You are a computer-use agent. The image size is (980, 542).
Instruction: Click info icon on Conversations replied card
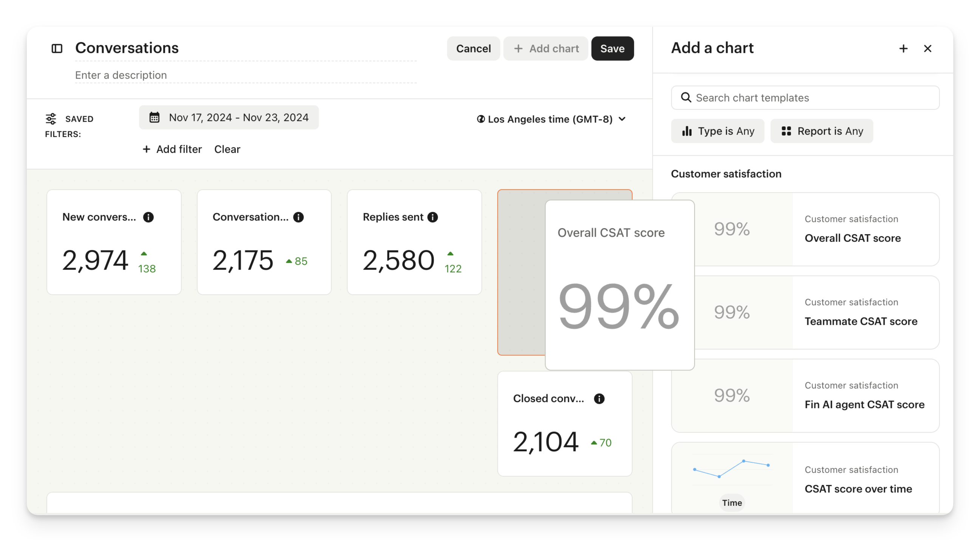coord(299,217)
